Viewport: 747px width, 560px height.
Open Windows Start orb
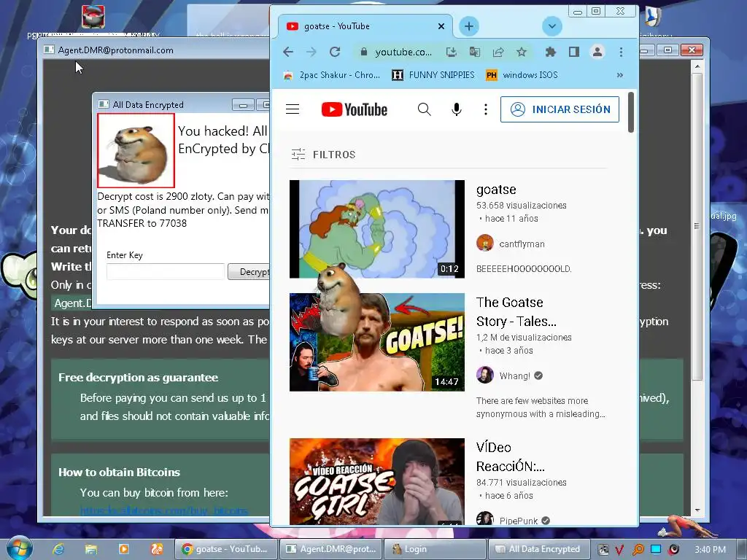click(x=19, y=548)
